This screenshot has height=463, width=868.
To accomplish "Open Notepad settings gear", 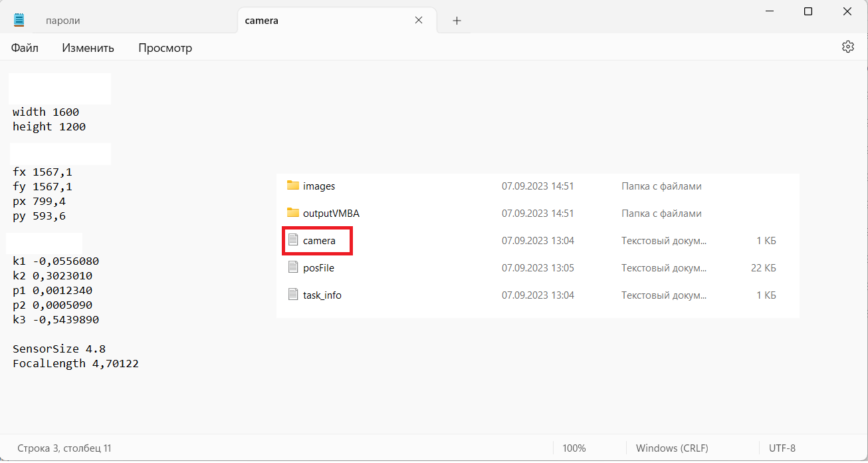I will [847, 47].
